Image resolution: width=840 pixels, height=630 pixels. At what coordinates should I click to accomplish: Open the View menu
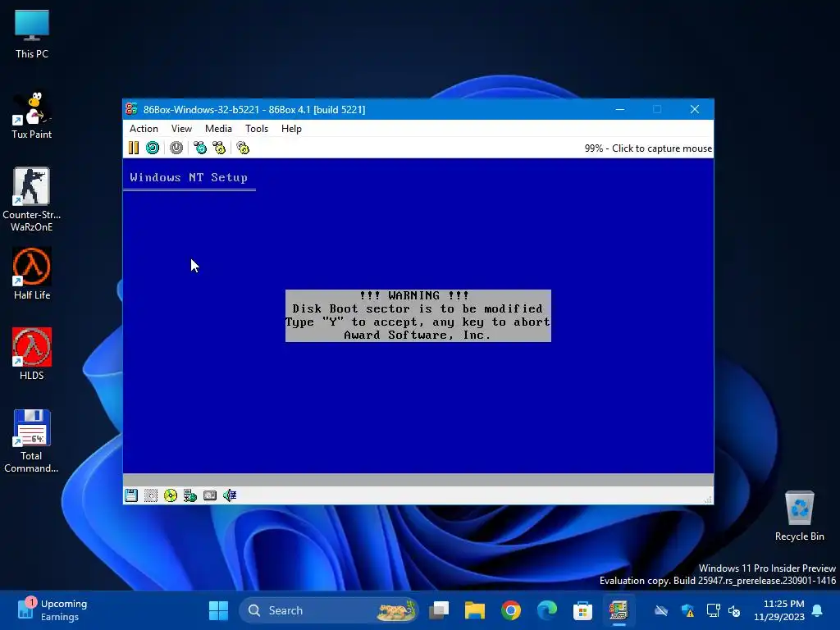click(x=181, y=129)
